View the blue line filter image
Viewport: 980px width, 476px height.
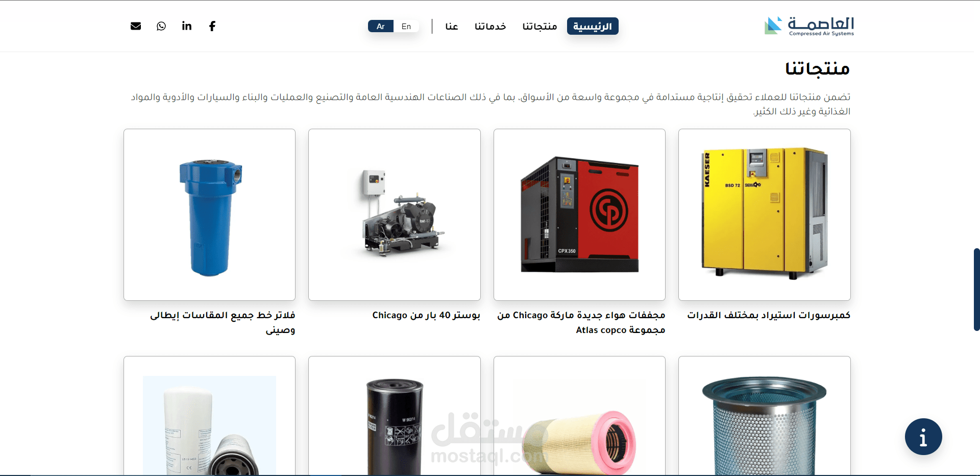(209, 215)
